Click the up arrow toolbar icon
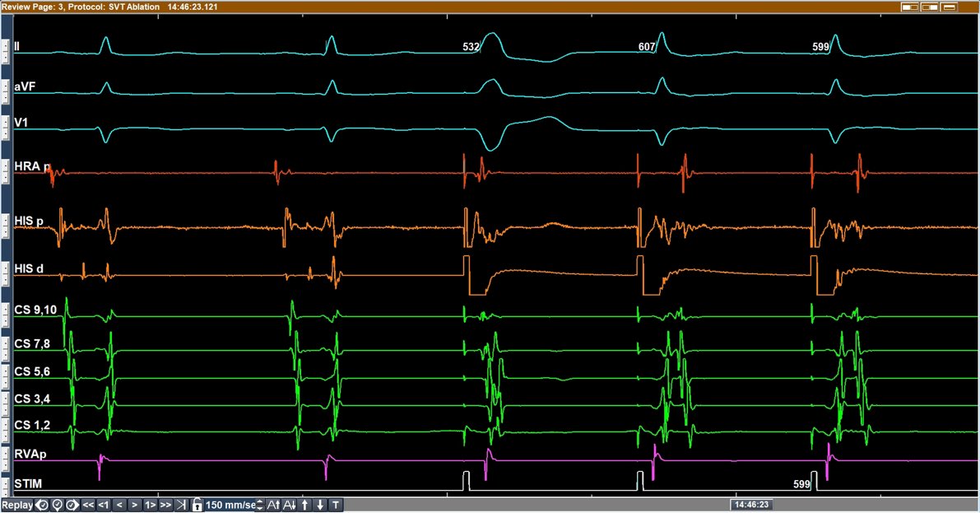Screen dimensions: 980x513 tap(305, 505)
